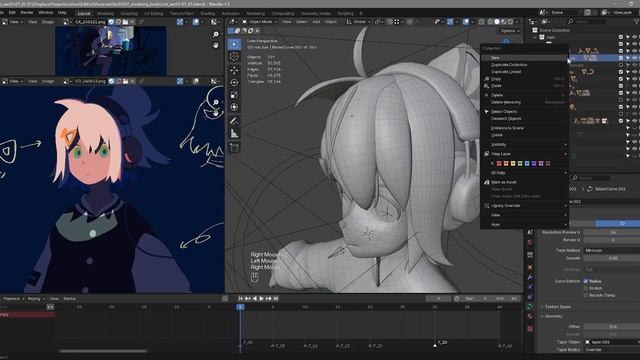640x360 pixels.
Task: Click pan hand in CA_240621.png image editor
Action: 216,45
